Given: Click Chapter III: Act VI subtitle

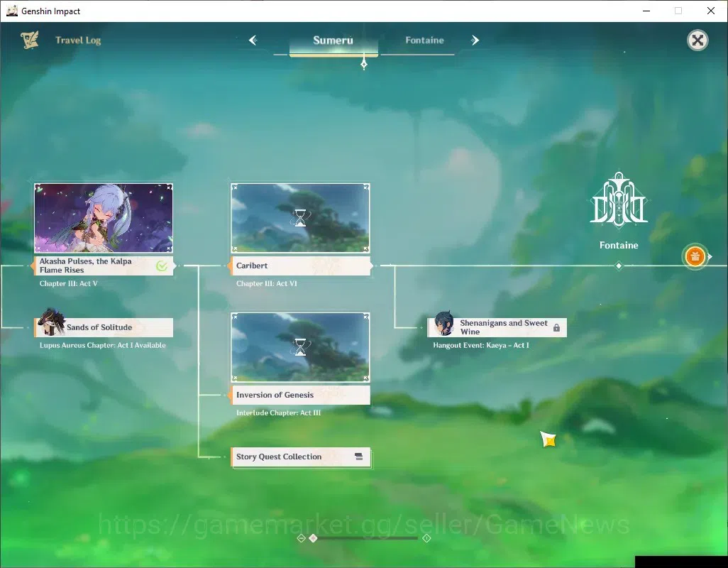Looking at the screenshot, I should (267, 283).
